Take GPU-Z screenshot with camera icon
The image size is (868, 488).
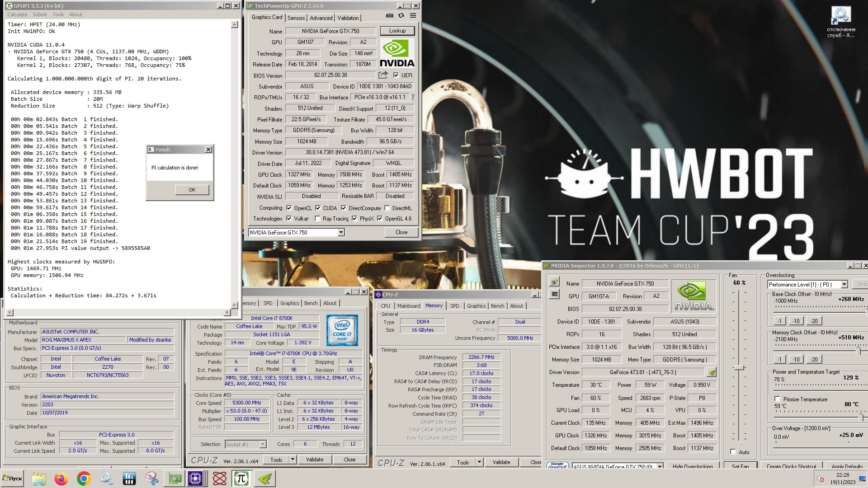pyautogui.click(x=389, y=16)
